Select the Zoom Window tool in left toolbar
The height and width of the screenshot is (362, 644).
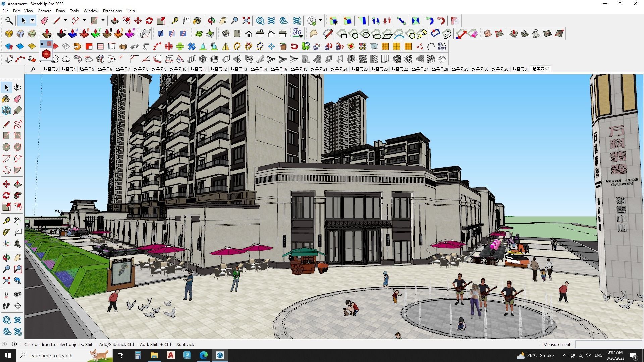tap(18, 269)
